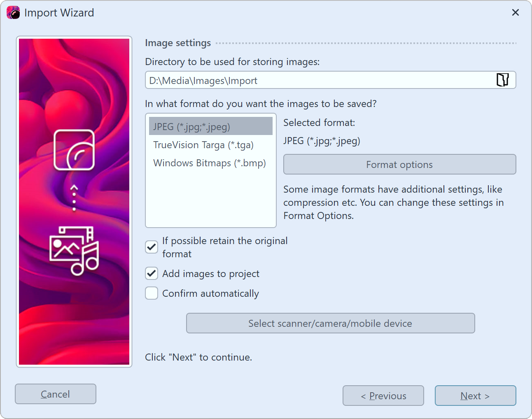Image resolution: width=532 pixels, height=419 pixels.
Task: Disable Add images to project
Action: pyautogui.click(x=151, y=273)
